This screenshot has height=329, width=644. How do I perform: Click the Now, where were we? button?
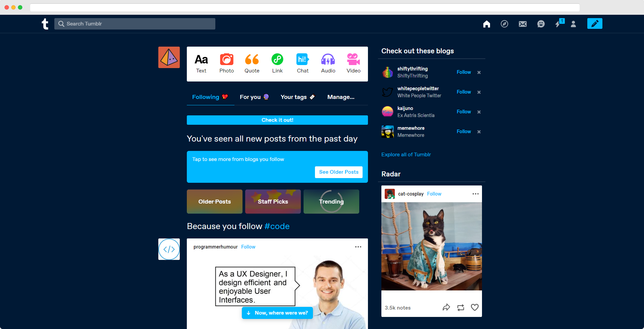pos(277,313)
